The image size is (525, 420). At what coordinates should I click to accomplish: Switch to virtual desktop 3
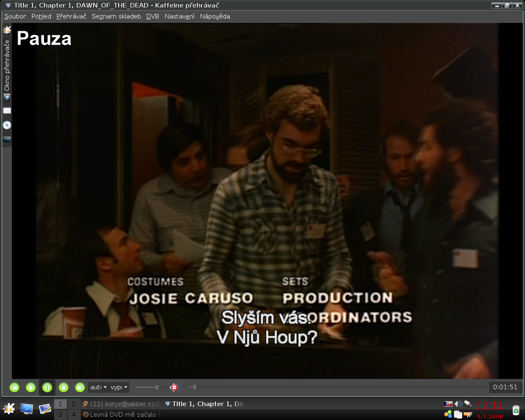pyautogui.click(x=60, y=415)
